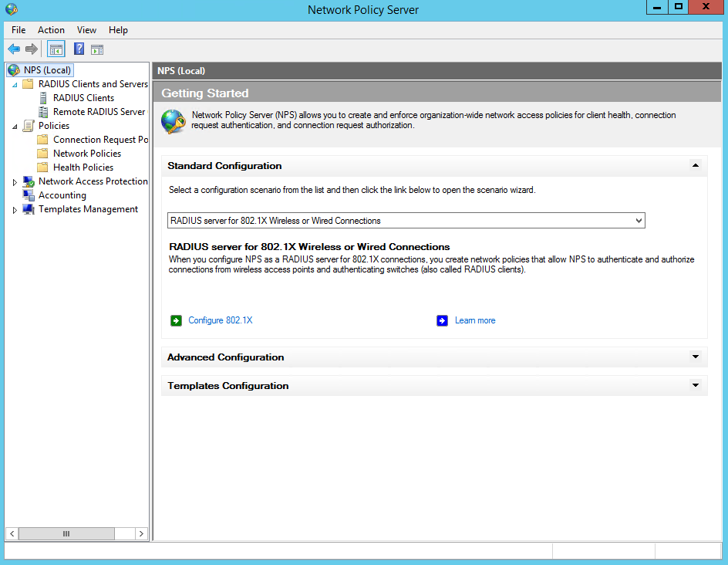Expand the Templates Management tree node
Viewport: 728px width, 565px height.
[15, 210]
